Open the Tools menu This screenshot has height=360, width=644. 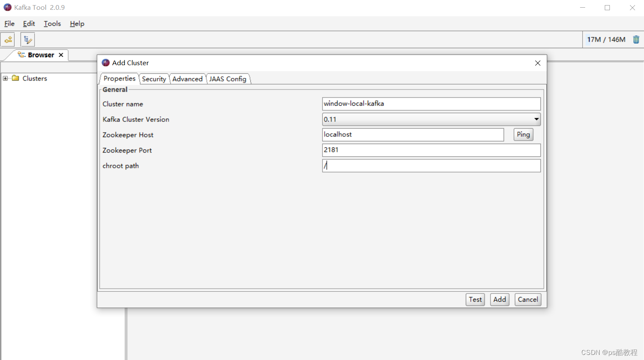52,23
